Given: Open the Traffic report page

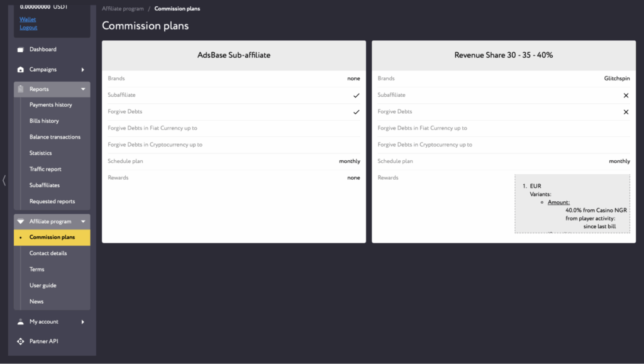Looking at the screenshot, I should [45, 169].
